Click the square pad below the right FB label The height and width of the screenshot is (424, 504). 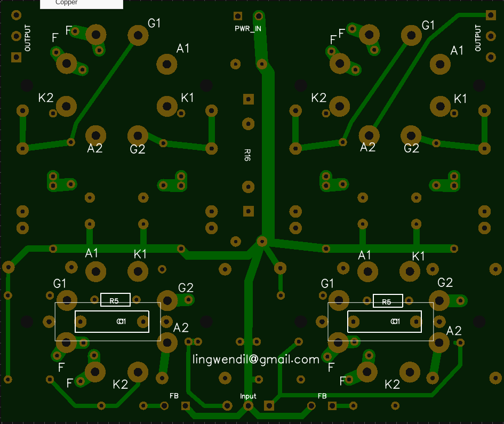[332, 406]
